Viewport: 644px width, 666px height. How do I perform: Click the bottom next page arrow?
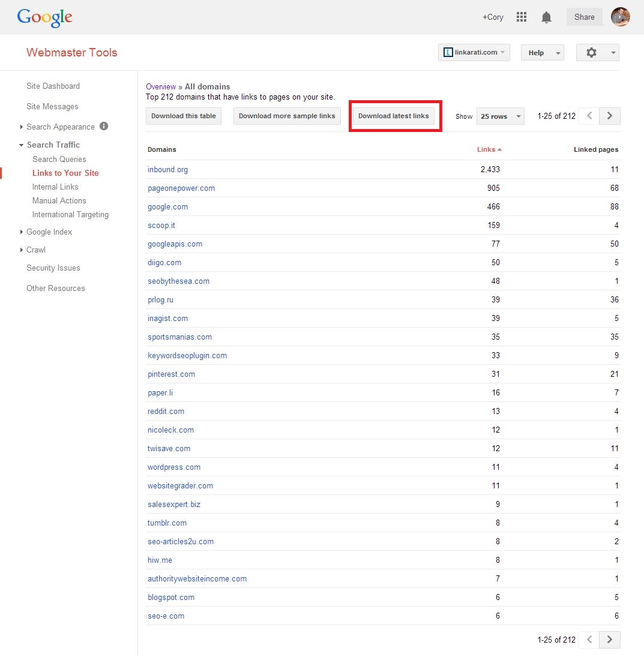click(x=610, y=640)
